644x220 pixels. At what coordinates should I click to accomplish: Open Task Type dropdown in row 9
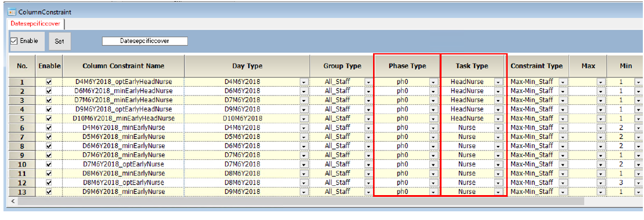pyautogui.click(x=498, y=155)
